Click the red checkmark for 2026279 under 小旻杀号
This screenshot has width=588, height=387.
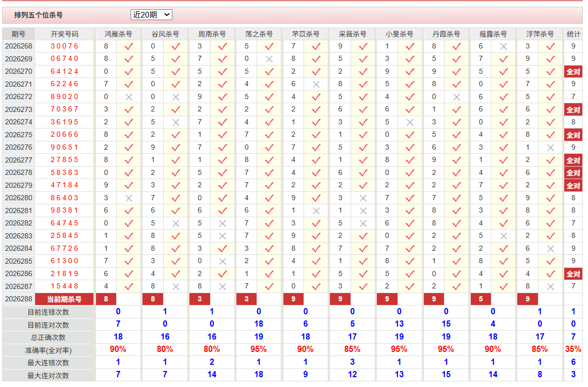[410, 185]
